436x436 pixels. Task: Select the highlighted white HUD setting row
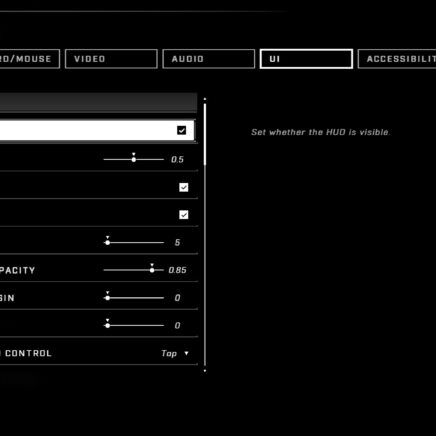pos(97,130)
